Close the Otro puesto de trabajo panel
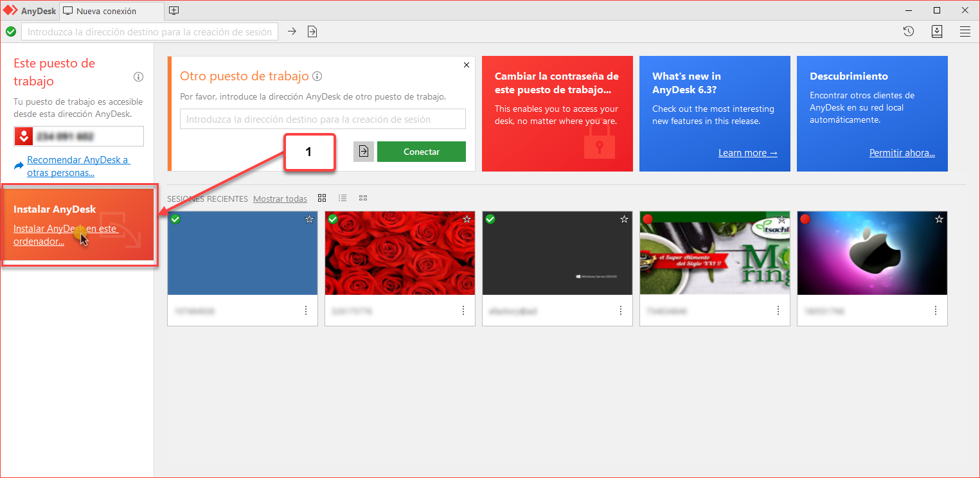 coord(467,65)
